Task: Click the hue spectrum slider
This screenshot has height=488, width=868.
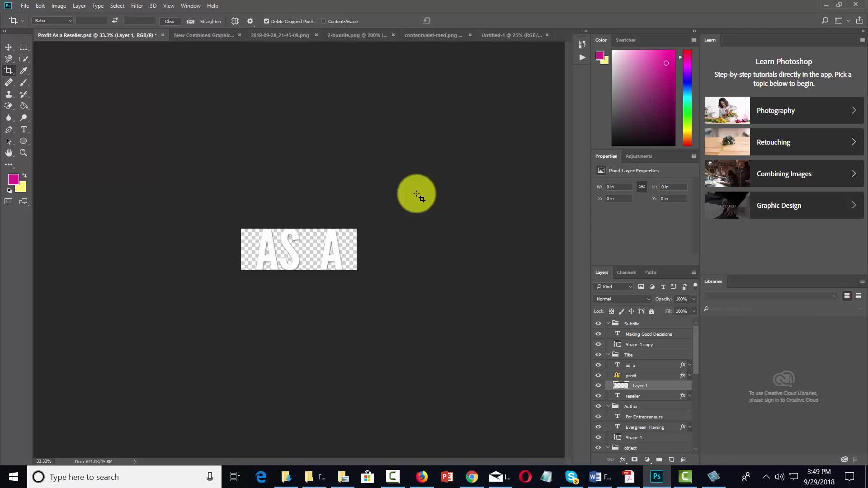Action: [x=687, y=98]
